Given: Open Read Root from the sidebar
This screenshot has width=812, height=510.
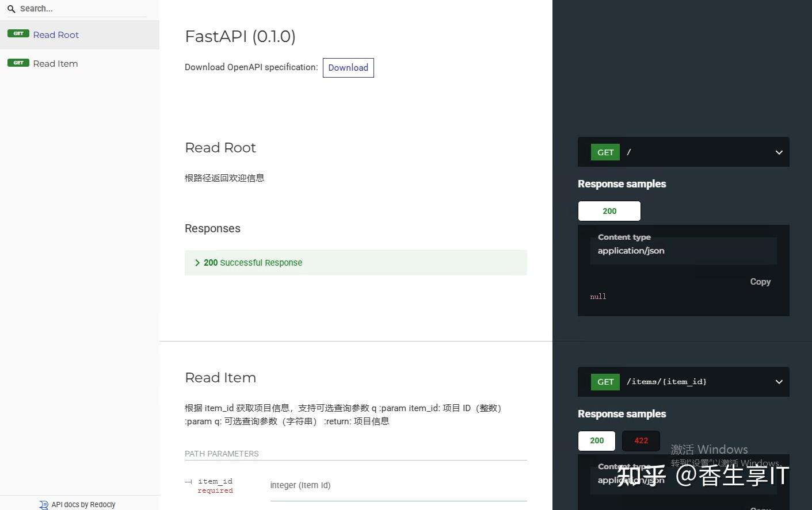Looking at the screenshot, I should (56, 34).
